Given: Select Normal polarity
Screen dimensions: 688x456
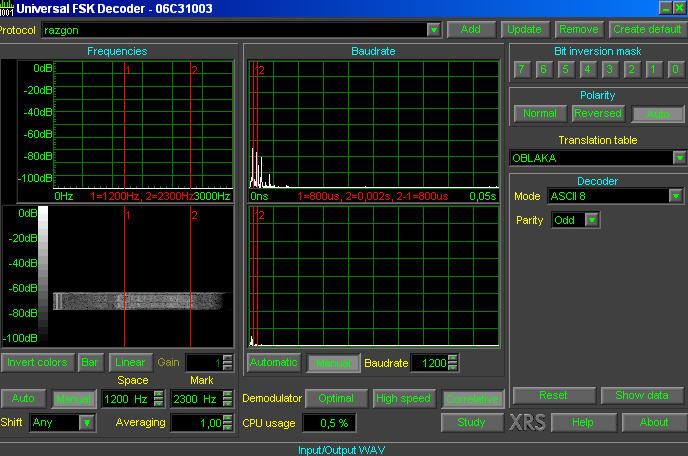Looking at the screenshot, I should tap(540, 114).
